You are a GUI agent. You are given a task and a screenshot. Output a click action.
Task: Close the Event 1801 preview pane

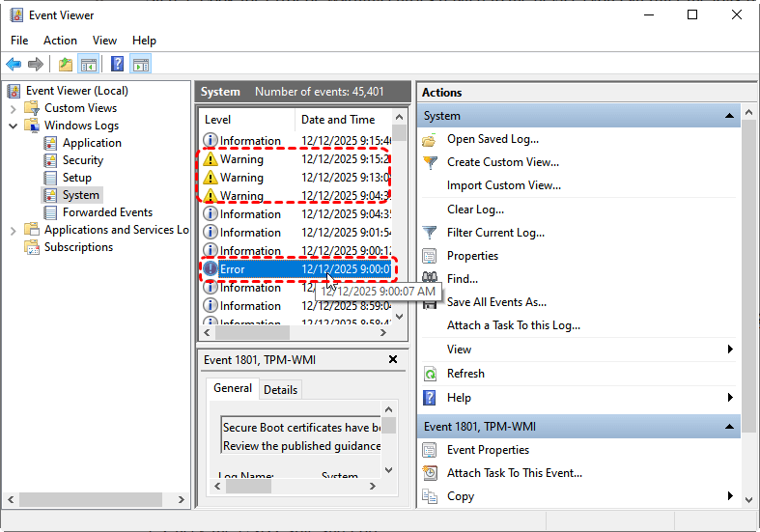click(392, 359)
